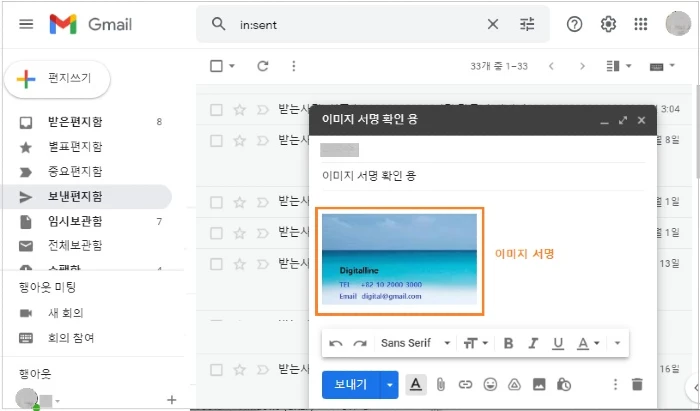Image resolution: width=700 pixels, height=411 pixels.
Task: Open the account profile avatar
Action: tap(678, 24)
